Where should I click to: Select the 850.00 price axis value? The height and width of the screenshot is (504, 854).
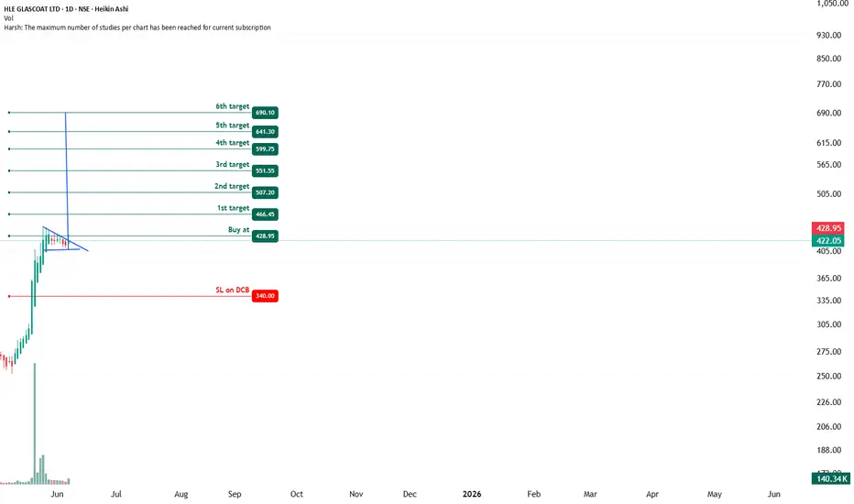pos(829,59)
